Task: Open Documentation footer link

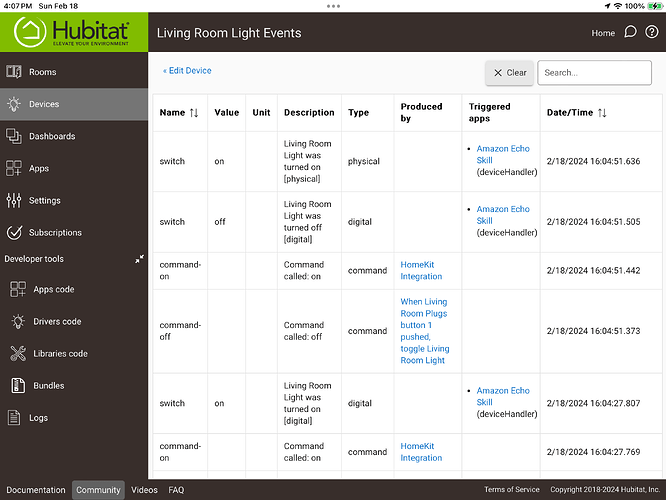Action: click(x=36, y=490)
